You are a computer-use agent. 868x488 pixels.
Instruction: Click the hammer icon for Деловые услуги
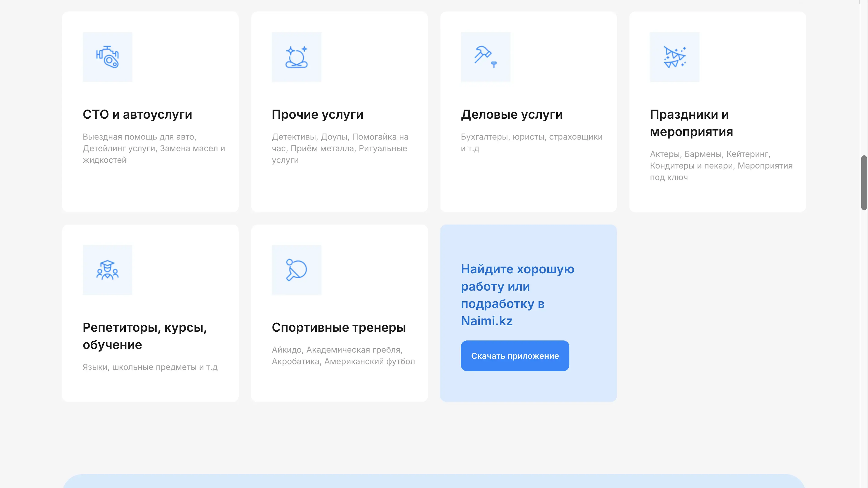coord(485,57)
